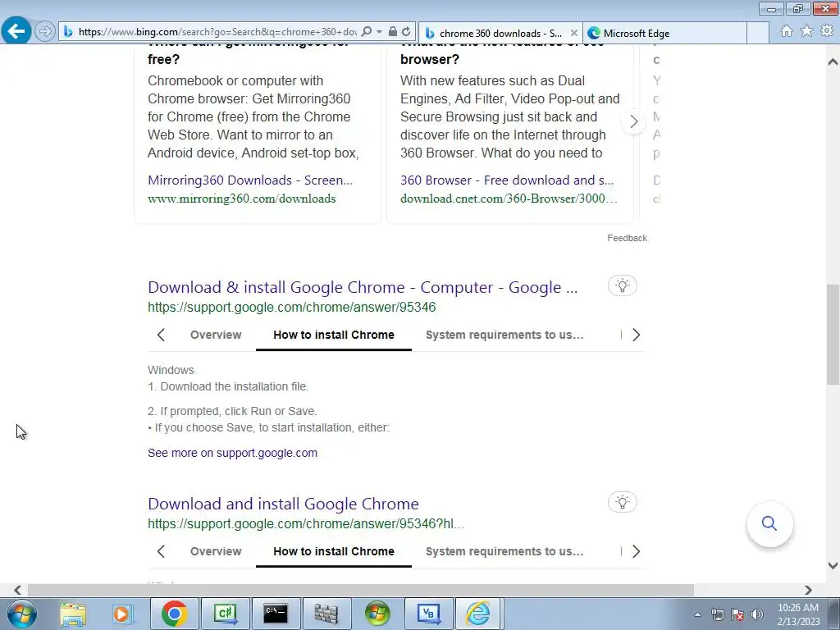The height and width of the screenshot is (630, 840).
Task: Go back with the browser back arrow
Action: (16, 31)
